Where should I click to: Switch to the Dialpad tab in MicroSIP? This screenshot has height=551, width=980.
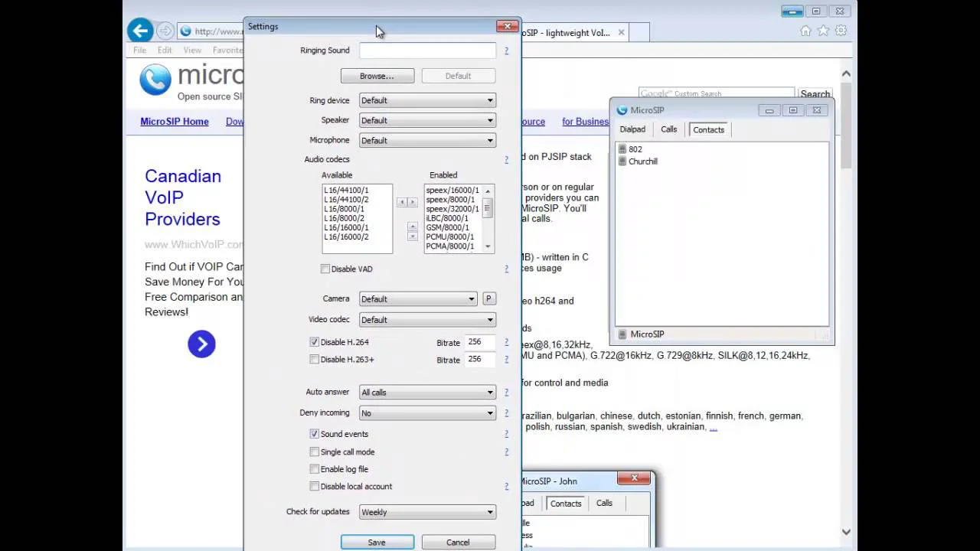click(632, 129)
